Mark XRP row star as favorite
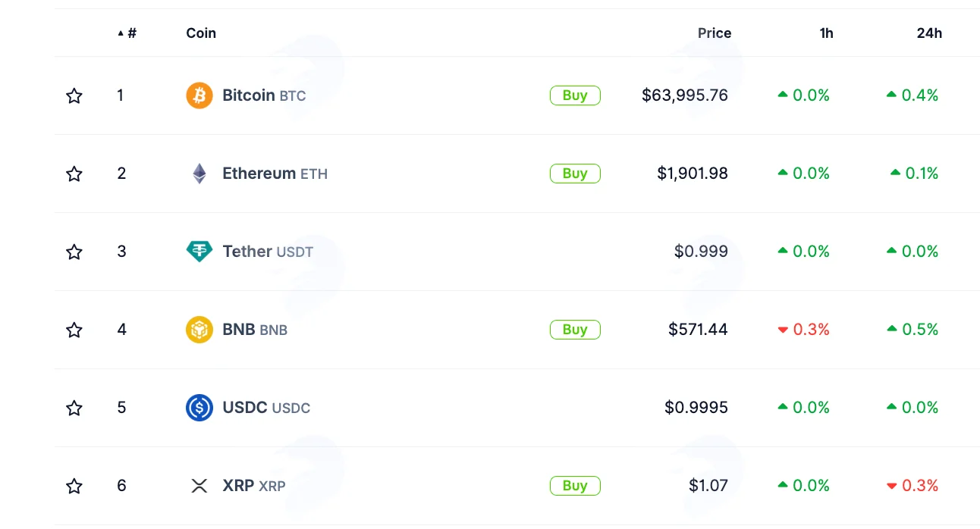This screenshot has width=980, height=529. [74, 486]
